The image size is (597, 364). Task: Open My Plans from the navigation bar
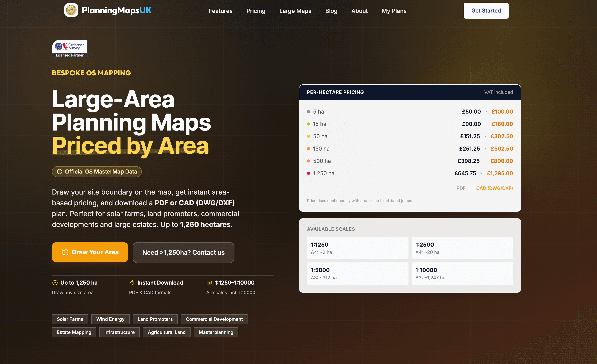pyautogui.click(x=394, y=11)
